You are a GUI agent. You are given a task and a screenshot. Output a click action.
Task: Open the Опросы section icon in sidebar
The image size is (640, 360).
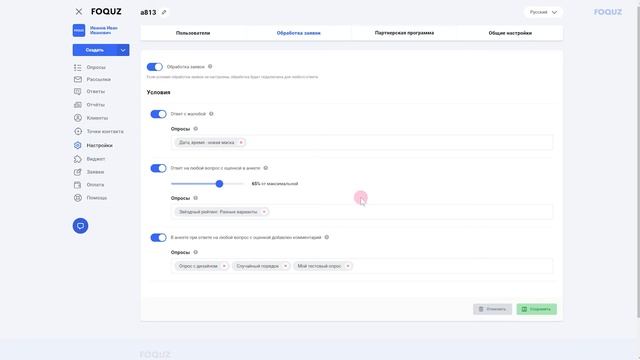78,67
